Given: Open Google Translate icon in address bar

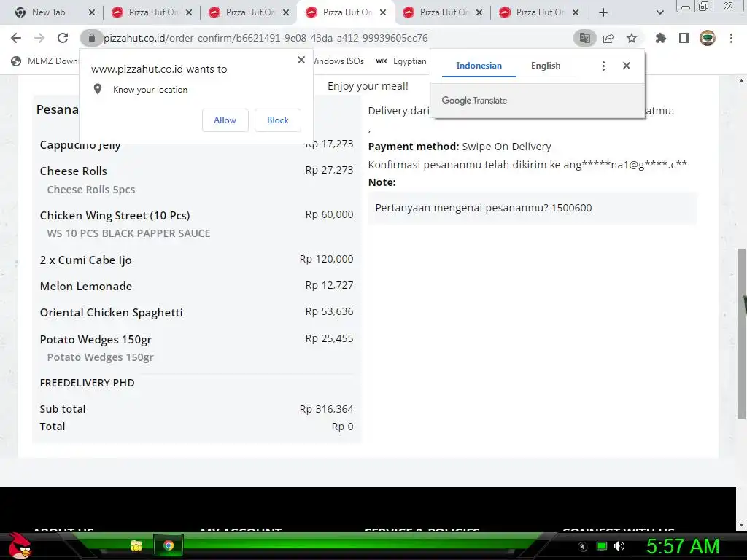Looking at the screenshot, I should click(584, 38).
